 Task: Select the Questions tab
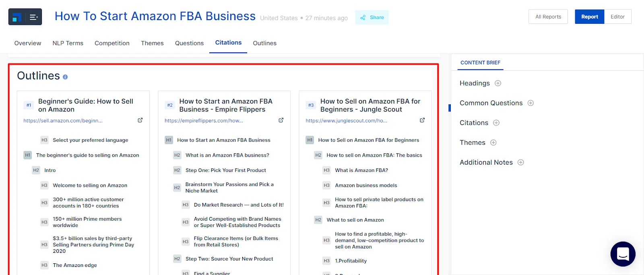click(189, 43)
